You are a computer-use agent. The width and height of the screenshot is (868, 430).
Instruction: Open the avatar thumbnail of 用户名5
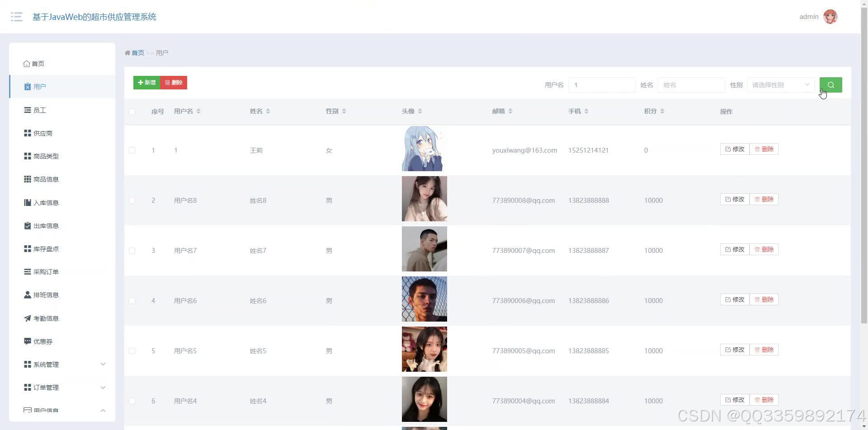424,349
